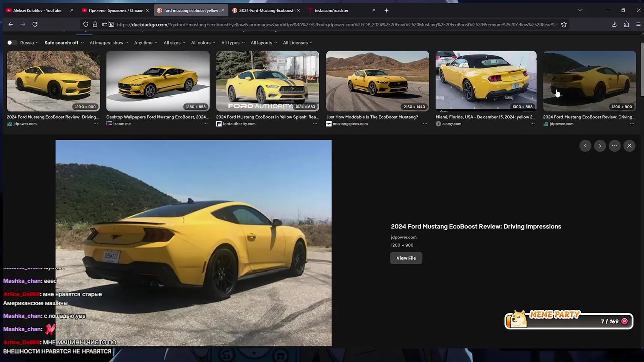Click Desktop Wallpapers Ford Mustang EcoBoost title
Viewport: 644px width, 362px height.
157,117
